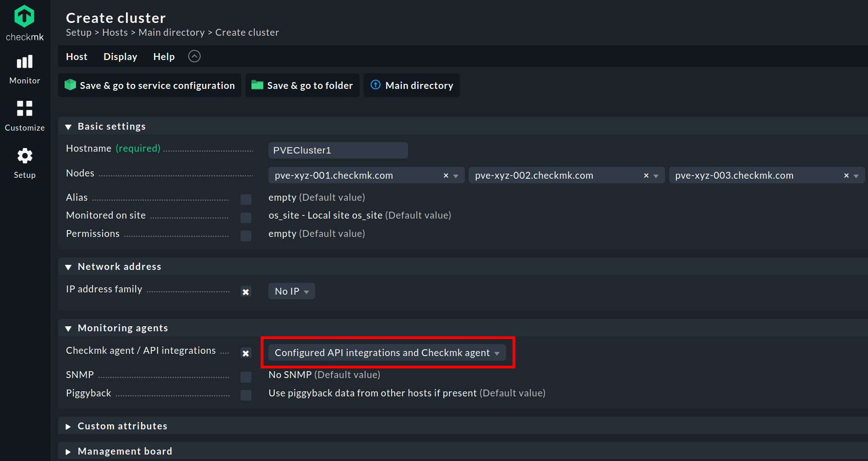
Task: Enable the SNMP checkbox
Action: (x=246, y=377)
